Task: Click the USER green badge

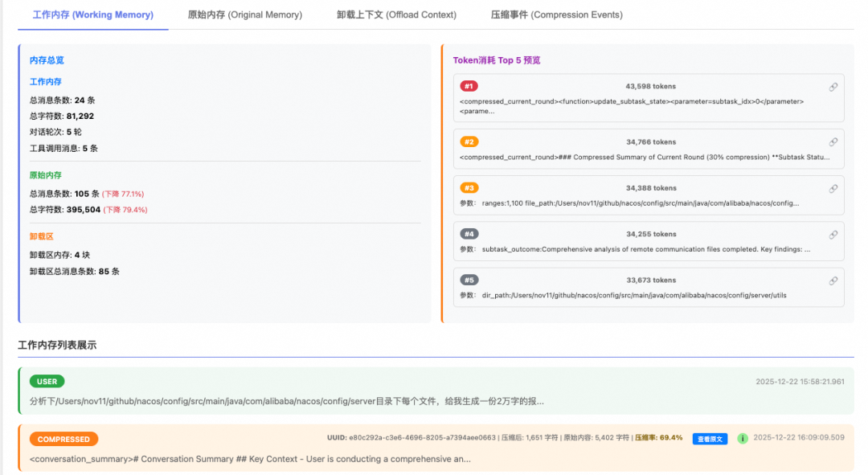Action: 47,382
